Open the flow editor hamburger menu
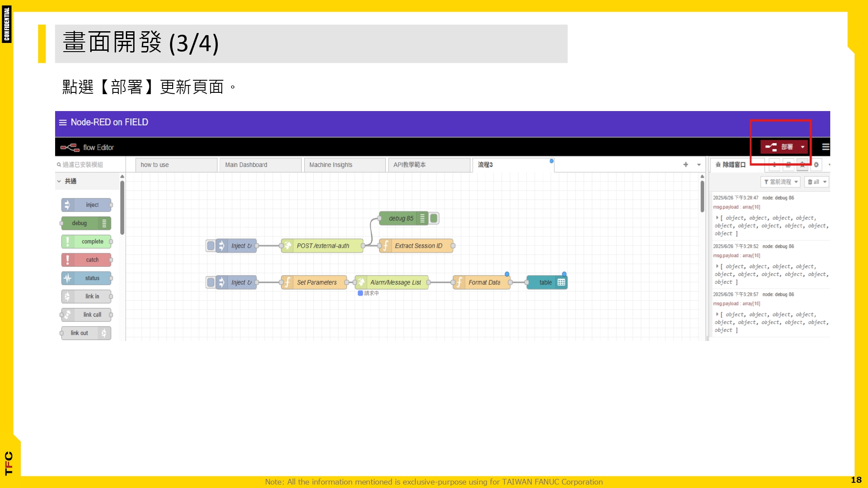The width and height of the screenshot is (868, 488). point(825,147)
